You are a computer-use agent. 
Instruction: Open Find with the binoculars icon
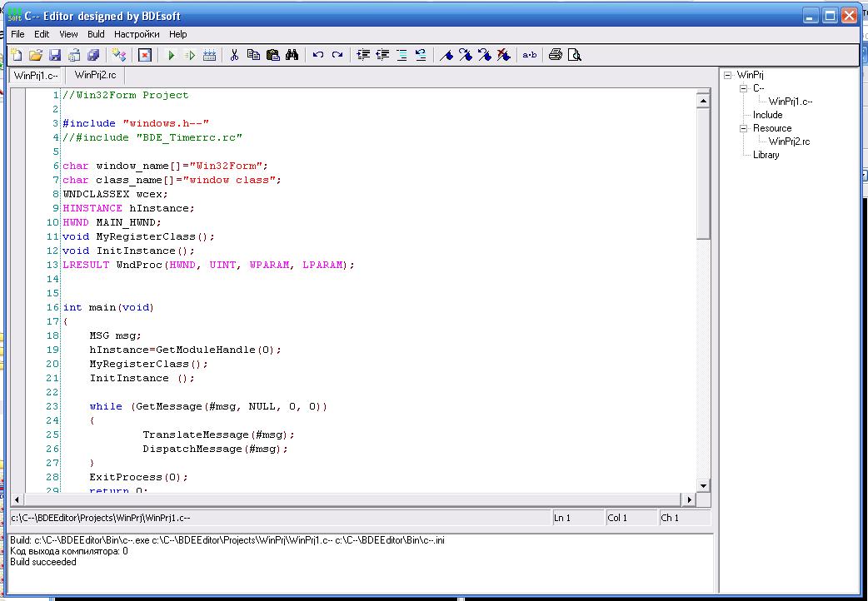point(292,55)
